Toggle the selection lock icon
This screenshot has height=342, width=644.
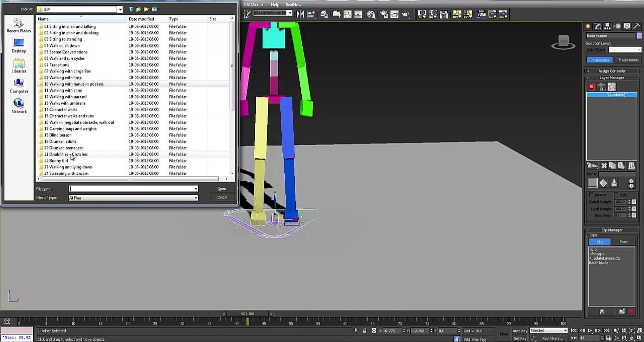[365, 331]
